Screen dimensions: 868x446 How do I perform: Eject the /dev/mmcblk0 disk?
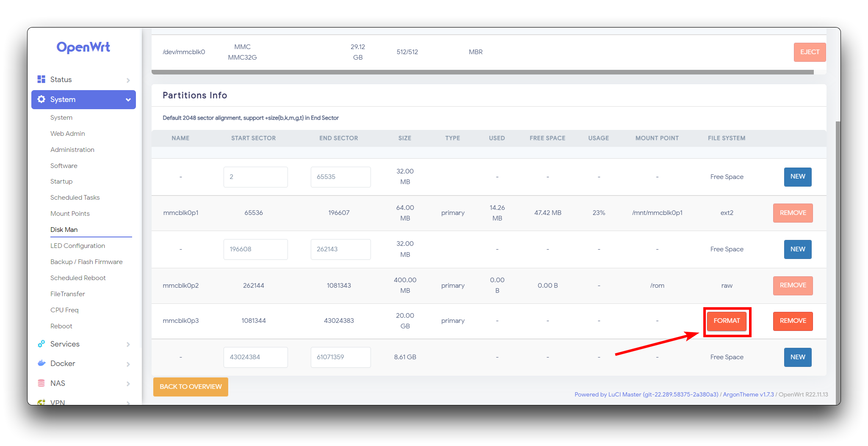click(810, 52)
